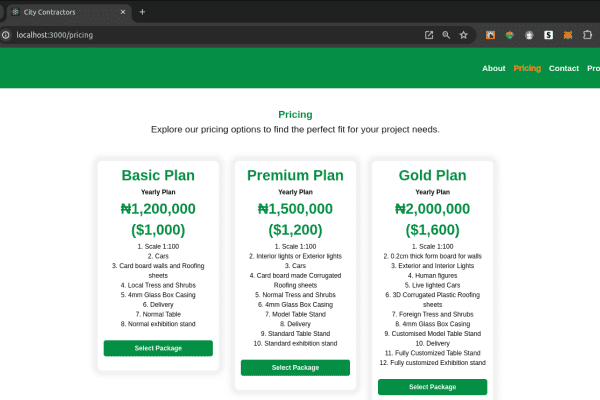Select Package for the Gold Plan
The width and height of the screenshot is (600, 400).
point(432,387)
